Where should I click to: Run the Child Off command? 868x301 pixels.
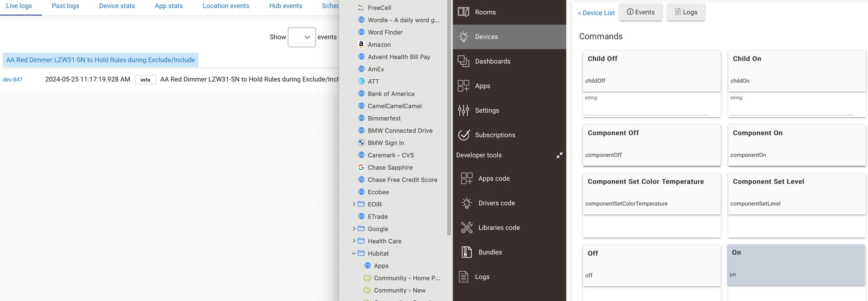tap(651, 71)
